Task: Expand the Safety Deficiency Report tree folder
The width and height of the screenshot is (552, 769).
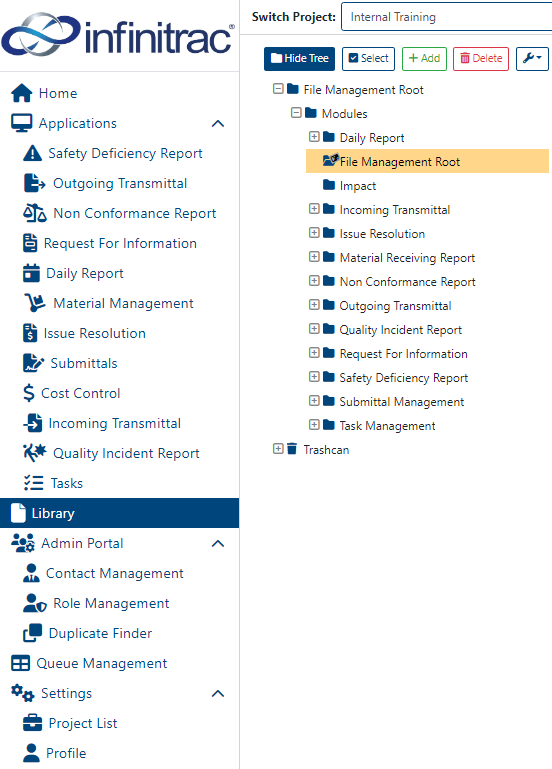Action: [x=314, y=377]
